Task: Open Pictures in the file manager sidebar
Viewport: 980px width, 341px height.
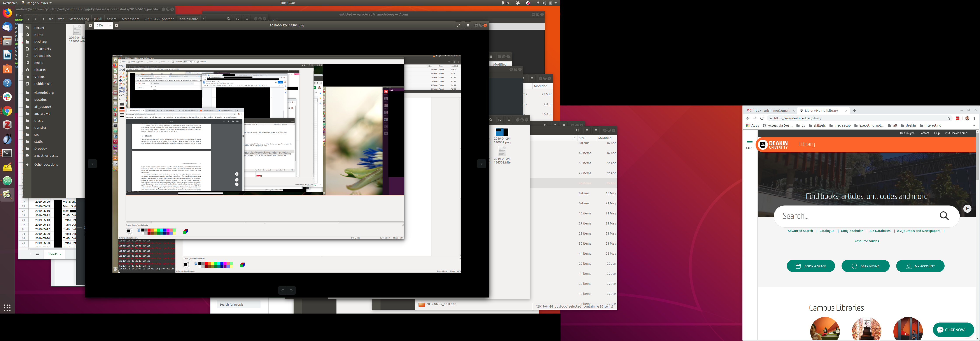Action: [x=40, y=70]
